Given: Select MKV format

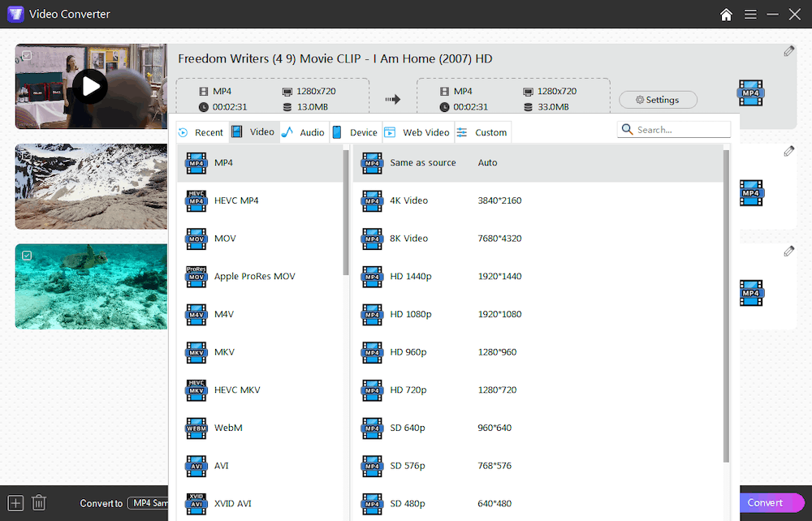Looking at the screenshot, I should tap(260, 352).
